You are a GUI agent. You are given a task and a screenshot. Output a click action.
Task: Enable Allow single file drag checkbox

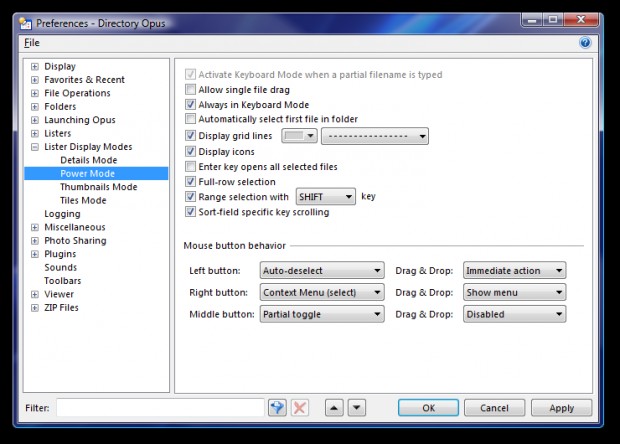pos(190,89)
